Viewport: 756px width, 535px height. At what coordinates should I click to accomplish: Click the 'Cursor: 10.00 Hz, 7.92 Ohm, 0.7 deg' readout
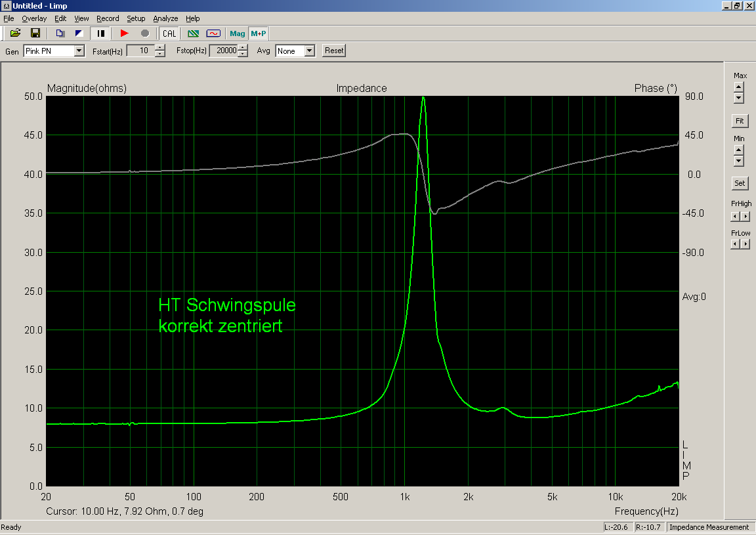pyautogui.click(x=125, y=511)
